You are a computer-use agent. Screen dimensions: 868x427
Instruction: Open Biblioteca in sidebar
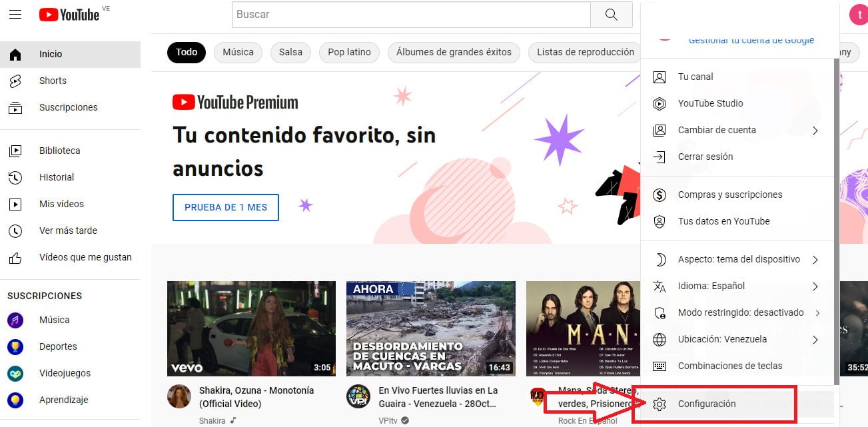pyautogui.click(x=70, y=151)
